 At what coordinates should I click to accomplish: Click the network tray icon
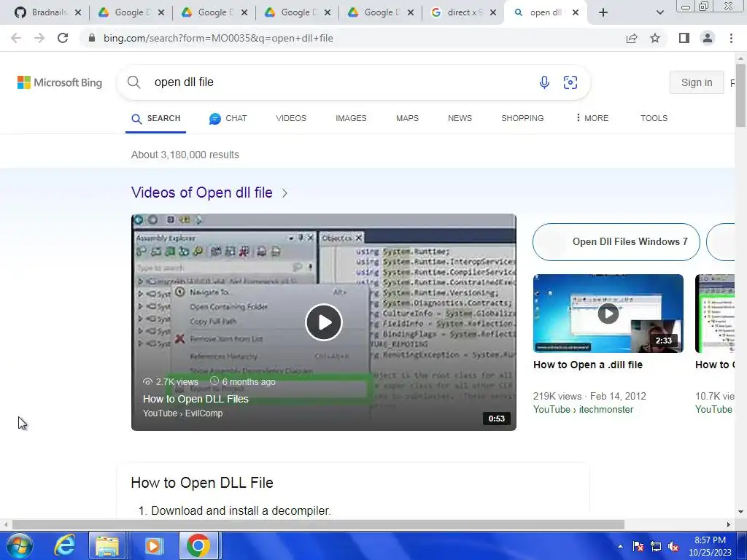656,546
